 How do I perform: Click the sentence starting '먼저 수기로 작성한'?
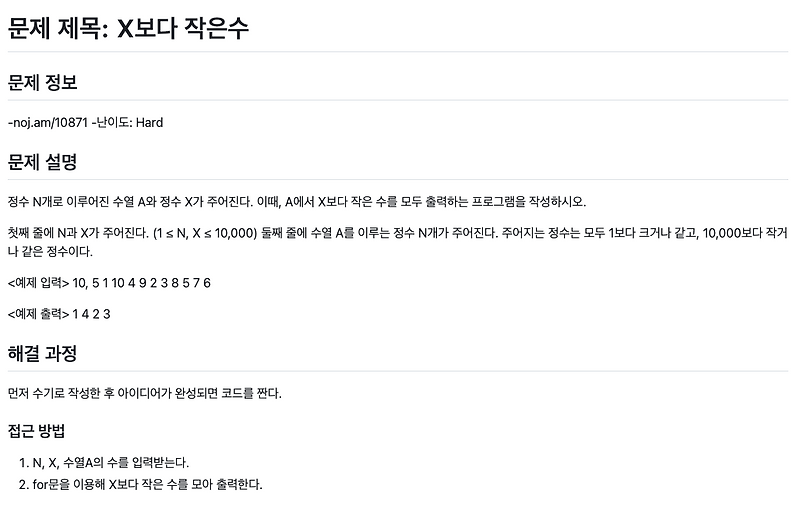click(x=144, y=394)
